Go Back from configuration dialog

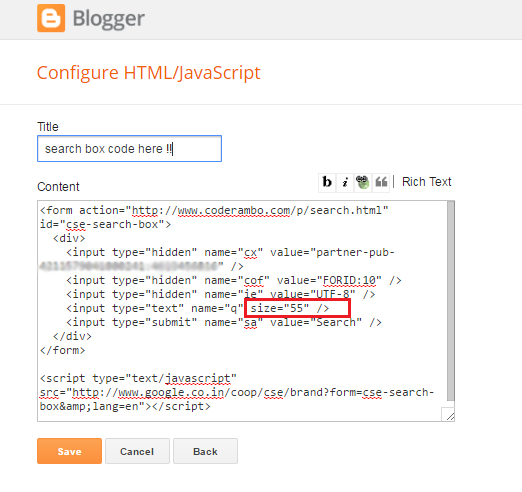[205, 451]
